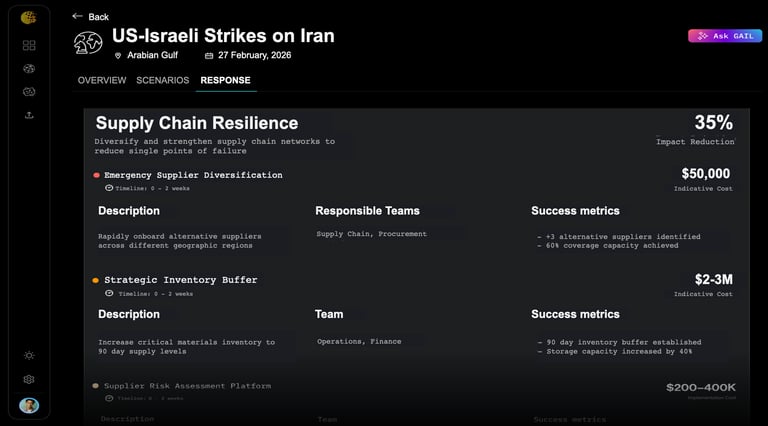The image size is (768, 426).
Task: Open the user profile avatar
Action: point(29,405)
